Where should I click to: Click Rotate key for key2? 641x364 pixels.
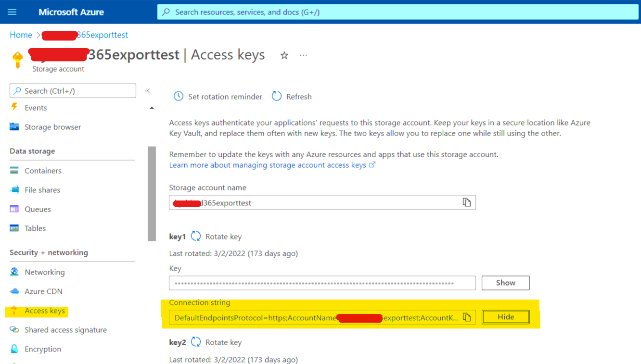[x=223, y=342]
